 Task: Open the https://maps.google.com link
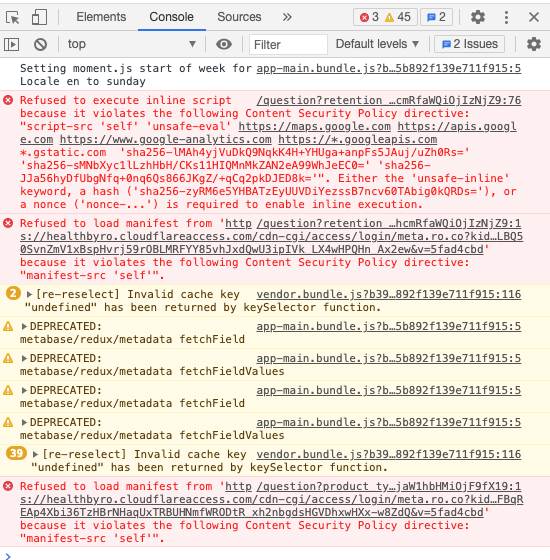(x=314, y=126)
